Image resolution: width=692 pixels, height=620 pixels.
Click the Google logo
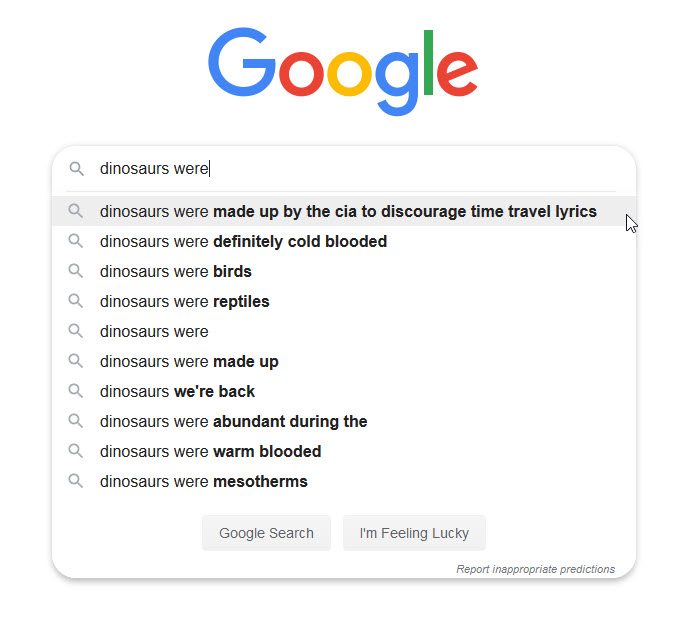pyautogui.click(x=343, y=72)
